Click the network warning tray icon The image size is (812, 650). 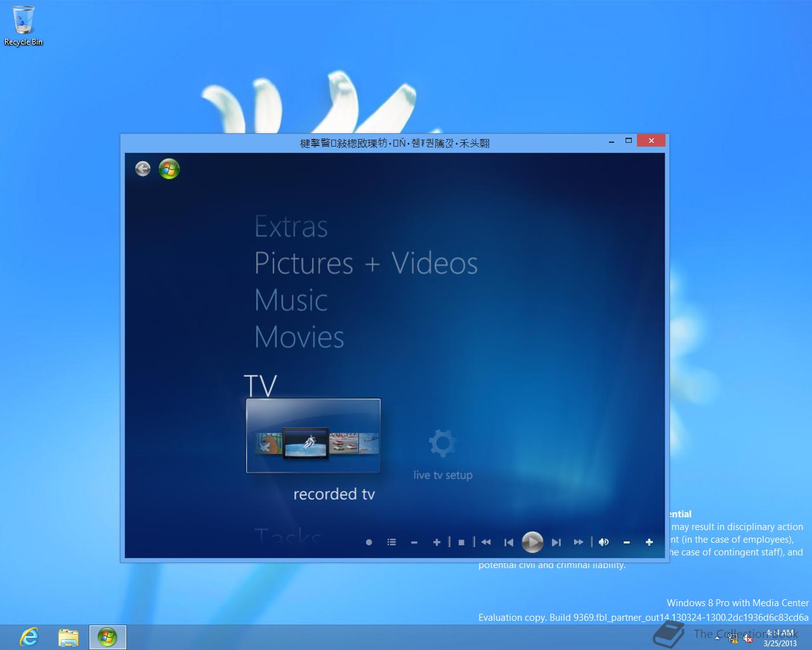(x=733, y=638)
